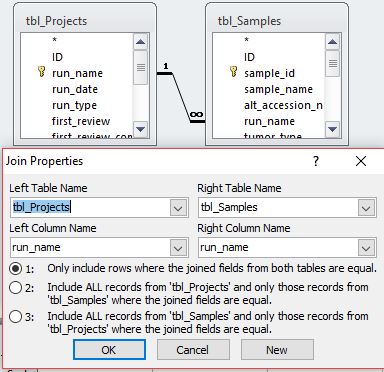Screen dimensions: 384x372
Task: Select sample_name field in tbl_Samples
Action: tap(278, 89)
